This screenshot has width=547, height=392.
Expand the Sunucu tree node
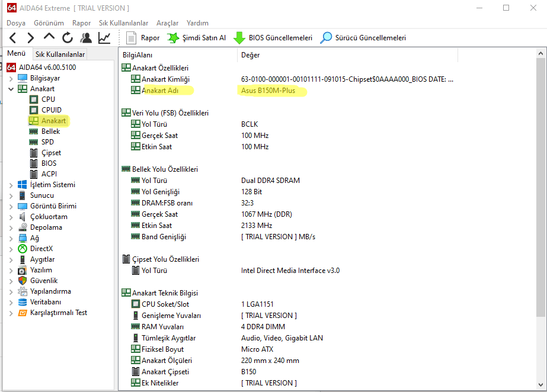tap(11, 196)
